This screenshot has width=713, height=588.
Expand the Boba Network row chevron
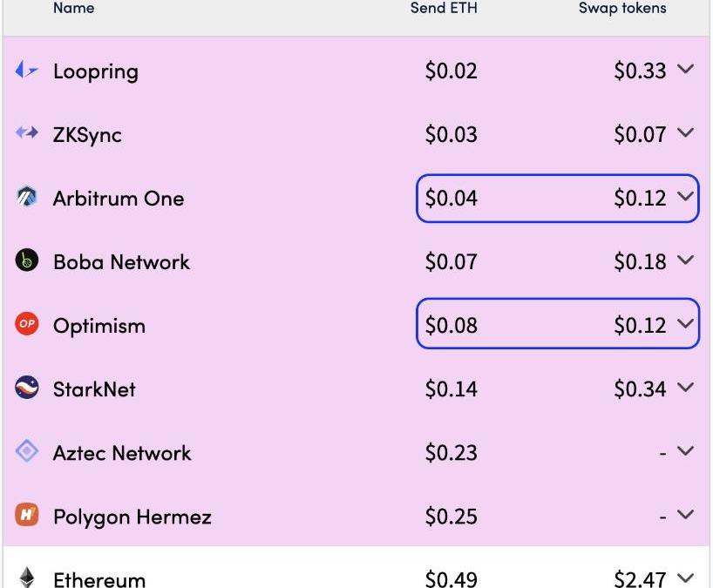click(x=685, y=260)
